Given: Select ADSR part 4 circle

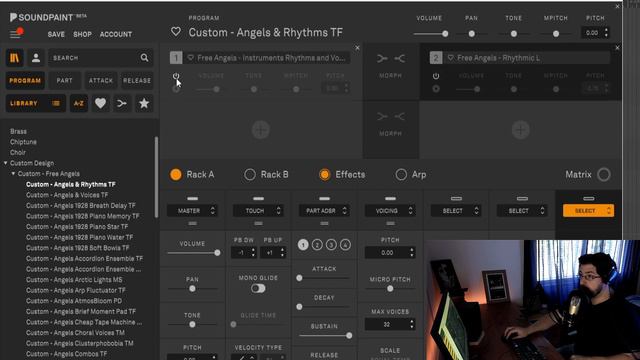Looking at the screenshot, I should point(345,244).
